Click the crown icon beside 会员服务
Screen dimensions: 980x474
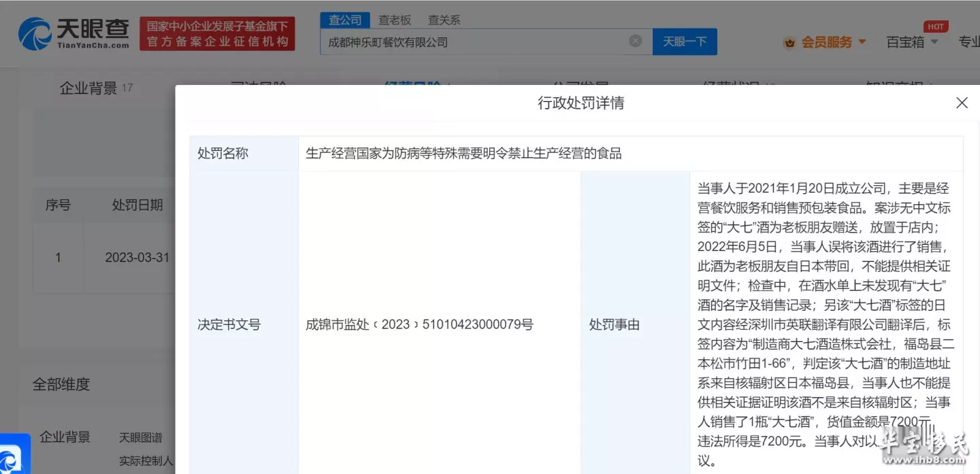tap(790, 43)
